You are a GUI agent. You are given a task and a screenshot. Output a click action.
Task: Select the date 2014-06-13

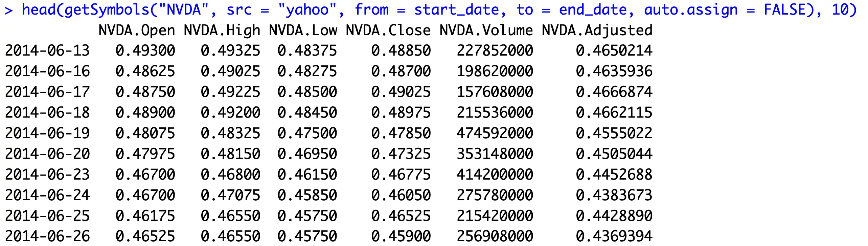47,50
